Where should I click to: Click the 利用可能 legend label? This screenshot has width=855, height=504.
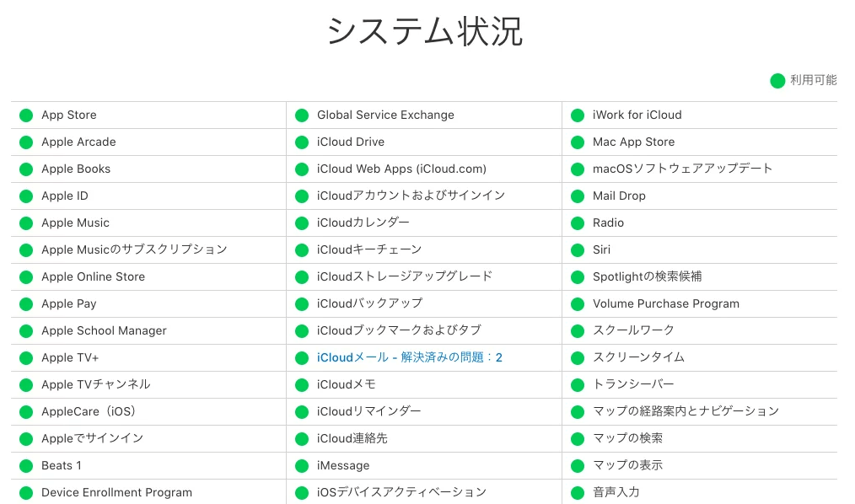click(814, 80)
